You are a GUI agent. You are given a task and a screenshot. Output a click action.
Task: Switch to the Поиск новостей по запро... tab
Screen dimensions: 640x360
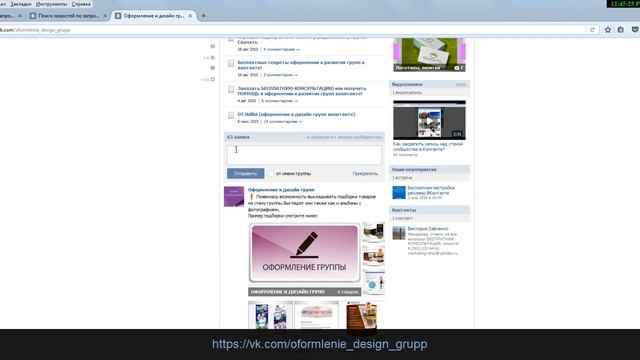click(x=69, y=16)
